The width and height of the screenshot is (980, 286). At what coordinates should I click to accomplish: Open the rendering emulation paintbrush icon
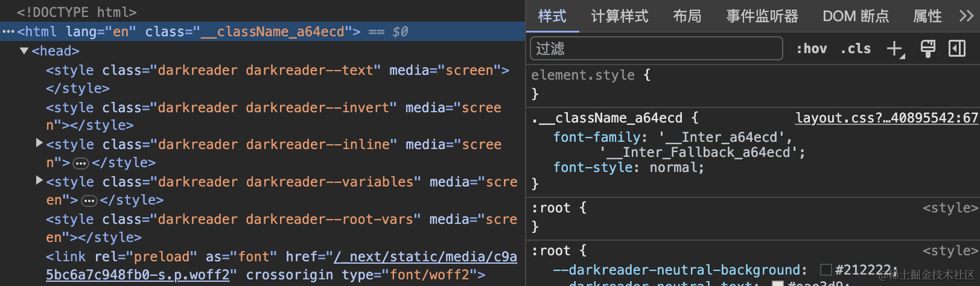[x=927, y=49]
